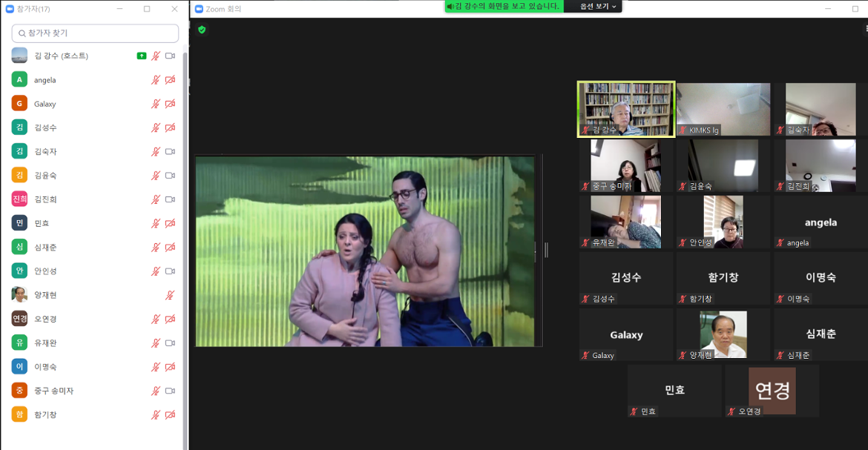Click the green encryption shield icon
The width and height of the screenshot is (868, 450).
(x=202, y=30)
